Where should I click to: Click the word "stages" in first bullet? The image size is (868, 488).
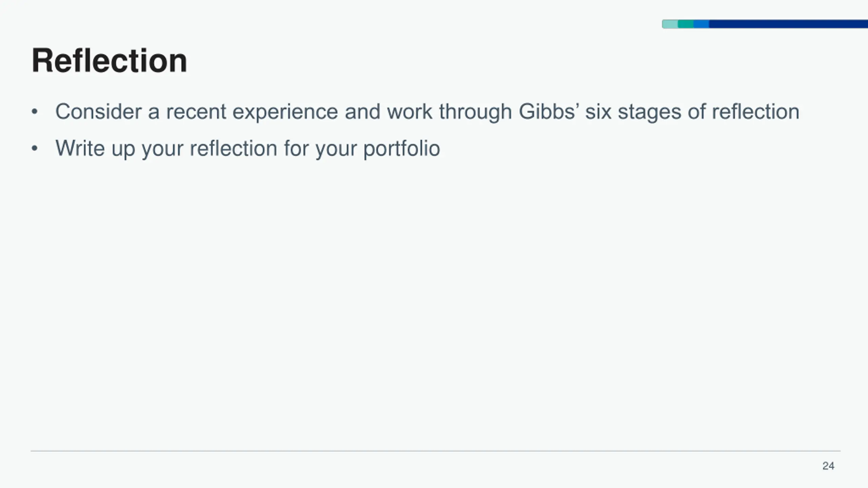coord(649,111)
